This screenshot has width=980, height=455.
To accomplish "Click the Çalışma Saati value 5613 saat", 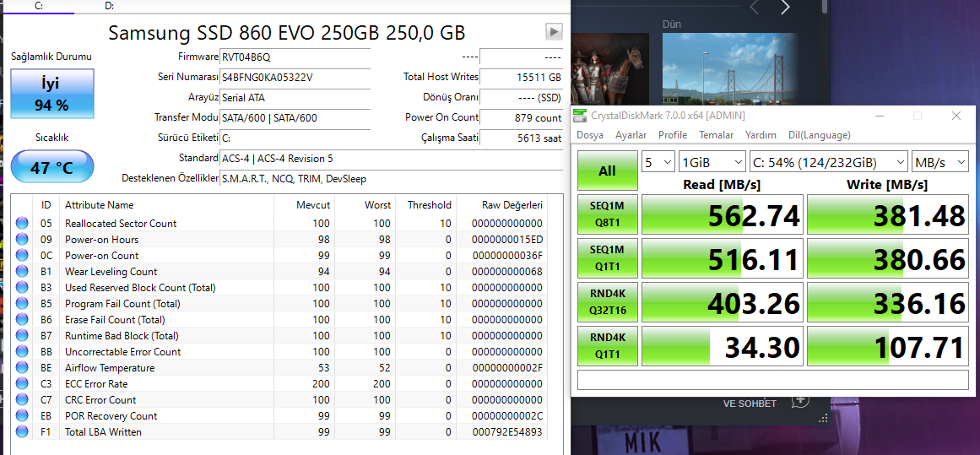I will click(x=522, y=138).
